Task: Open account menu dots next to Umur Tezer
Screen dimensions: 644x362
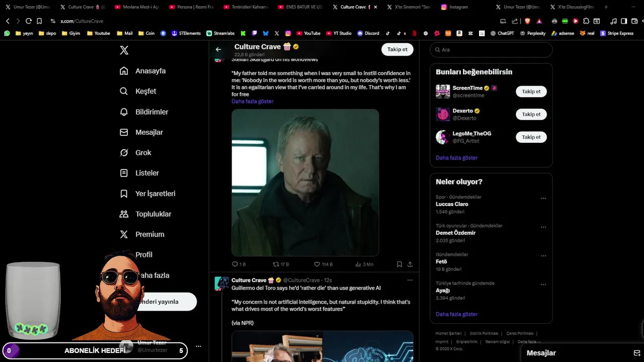Action: coord(198,346)
